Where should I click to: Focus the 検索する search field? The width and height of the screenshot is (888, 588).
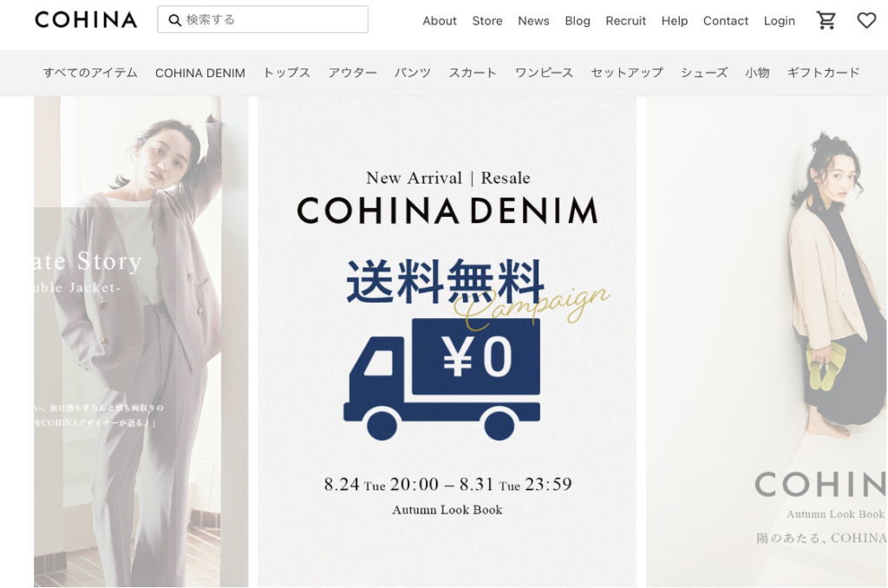pyautogui.click(x=263, y=19)
